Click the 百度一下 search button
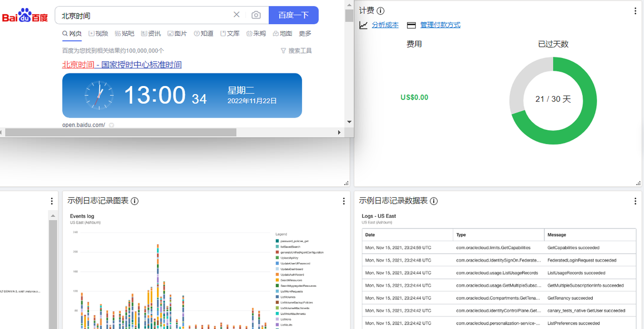 [293, 15]
